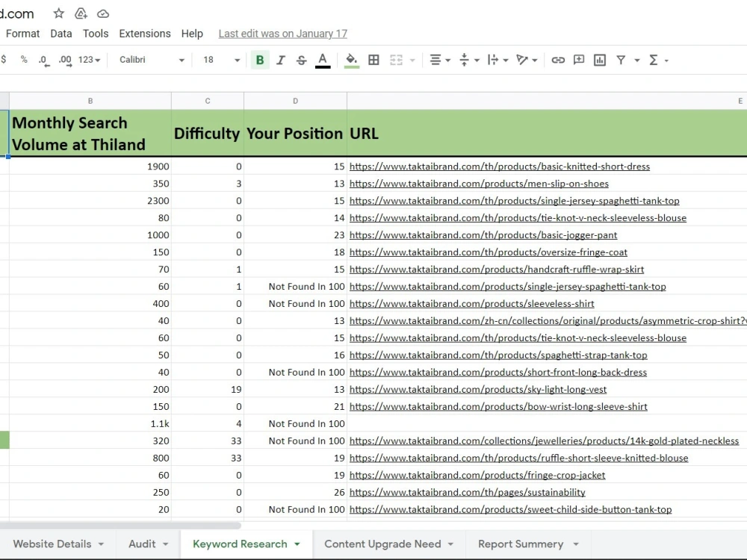Click the merge cells icon

(396, 60)
